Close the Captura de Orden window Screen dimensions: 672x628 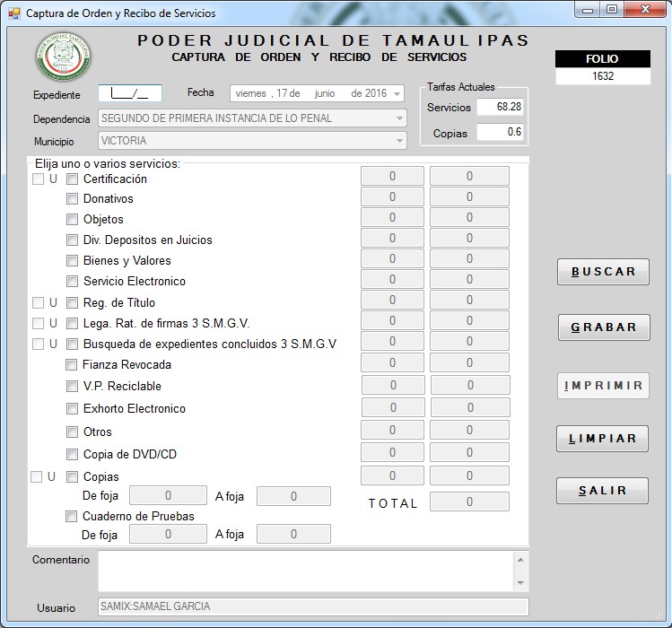pyautogui.click(x=645, y=10)
